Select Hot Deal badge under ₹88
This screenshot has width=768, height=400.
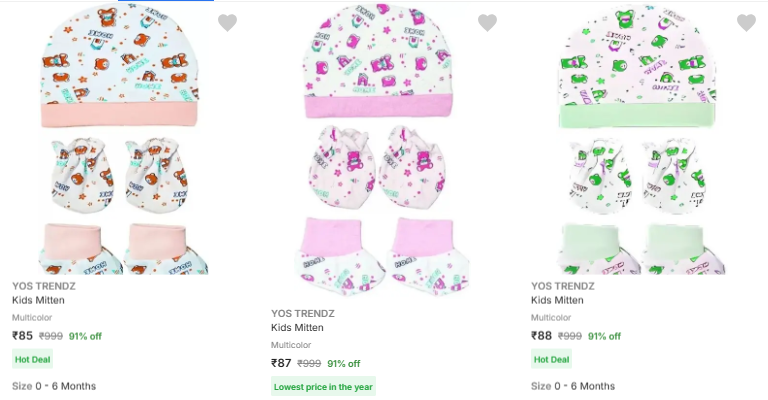[552, 359]
